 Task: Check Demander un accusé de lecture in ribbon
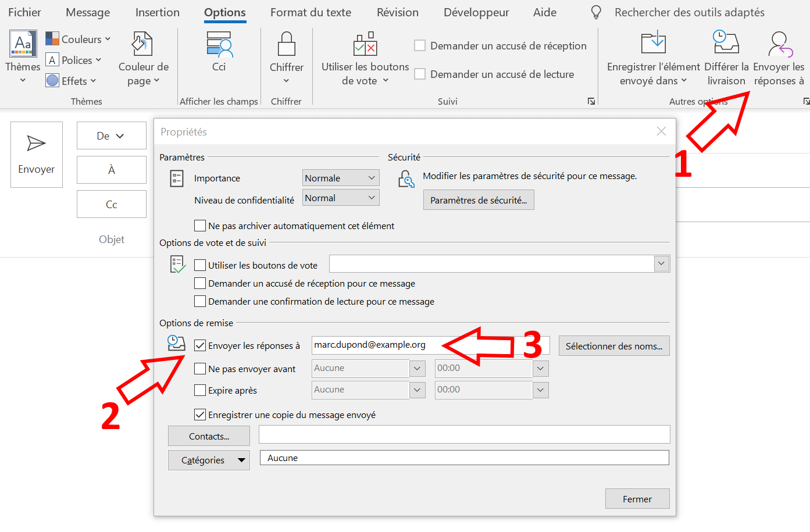[x=420, y=74]
